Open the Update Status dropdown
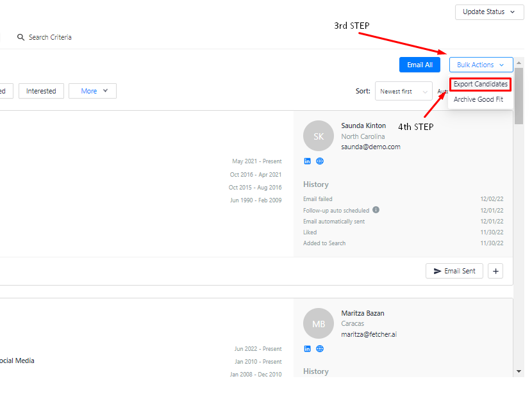The width and height of the screenshot is (532, 397). pos(489,12)
